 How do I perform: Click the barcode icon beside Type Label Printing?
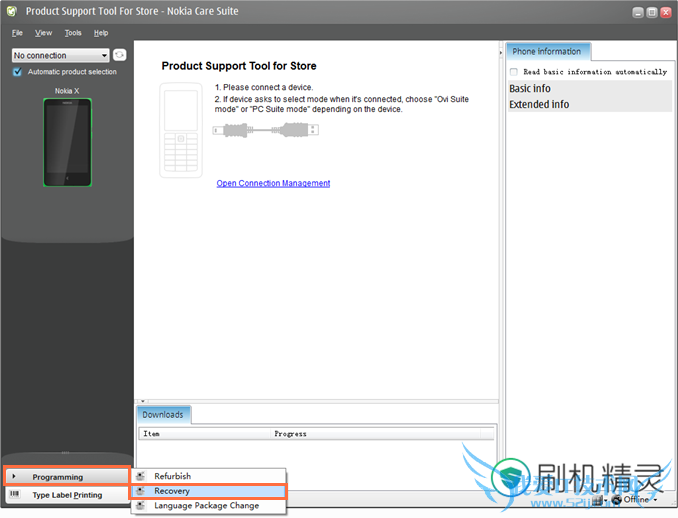pos(15,494)
